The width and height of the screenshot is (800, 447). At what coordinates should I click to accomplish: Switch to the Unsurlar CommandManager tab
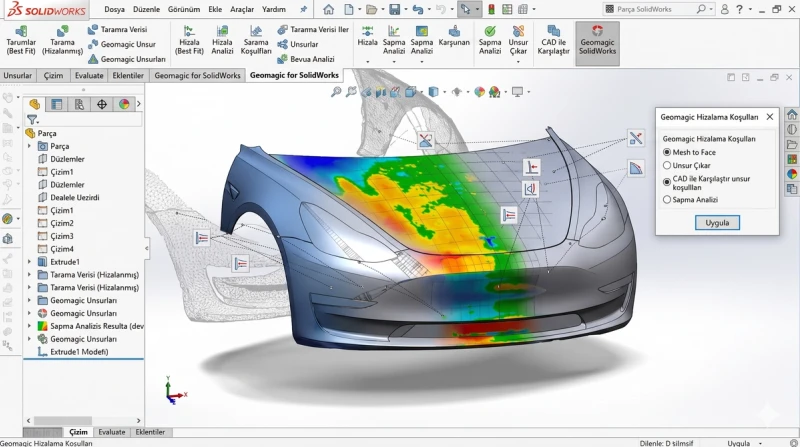(18, 76)
